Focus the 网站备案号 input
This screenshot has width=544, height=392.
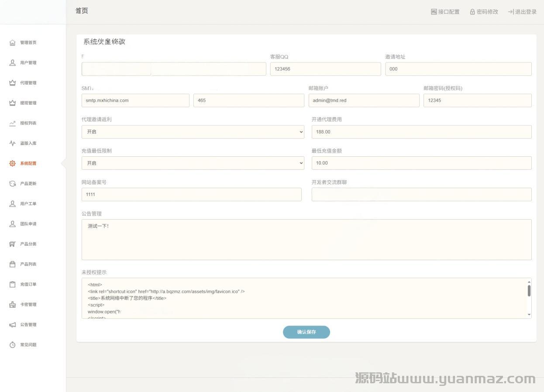[x=192, y=194]
